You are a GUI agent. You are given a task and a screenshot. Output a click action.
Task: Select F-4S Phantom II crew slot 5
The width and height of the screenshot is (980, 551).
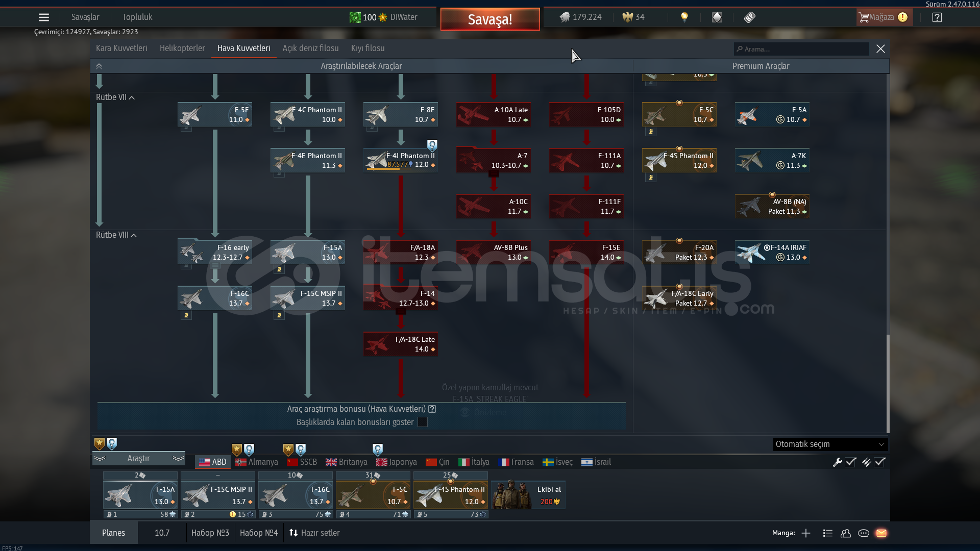[451, 495]
